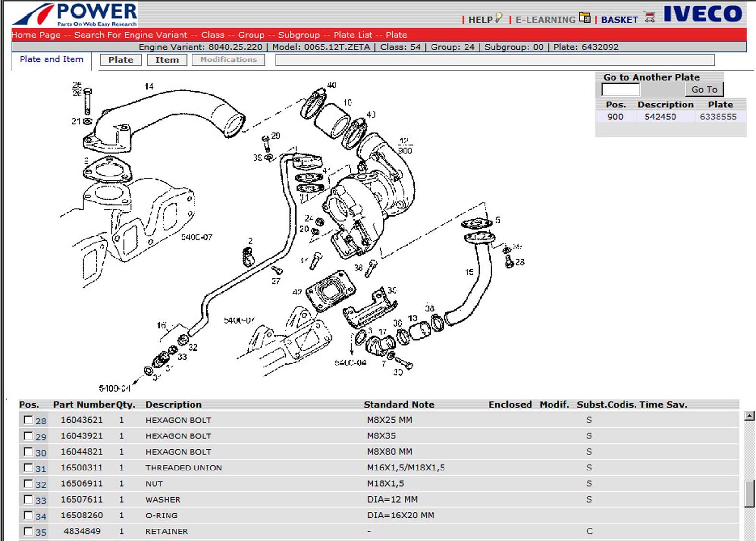Click the Go to Another Plate input field
The image size is (756, 541).
[620, 90]
